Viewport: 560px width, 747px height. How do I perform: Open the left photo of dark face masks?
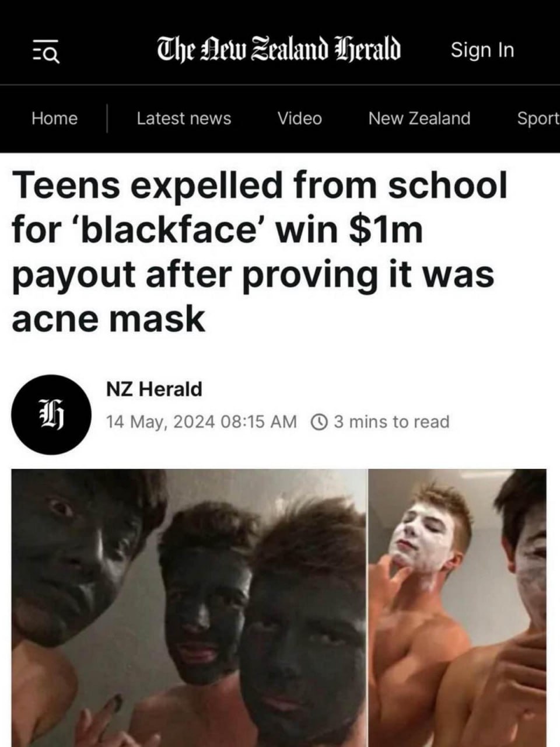click(x=189, y=608)
